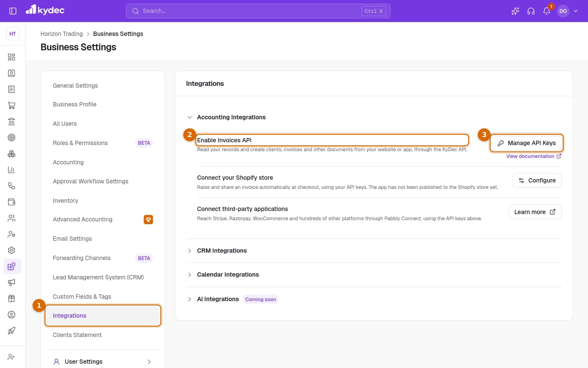Click the User Settings label
The width and height of the screenshot is (588, 368).
84,362
